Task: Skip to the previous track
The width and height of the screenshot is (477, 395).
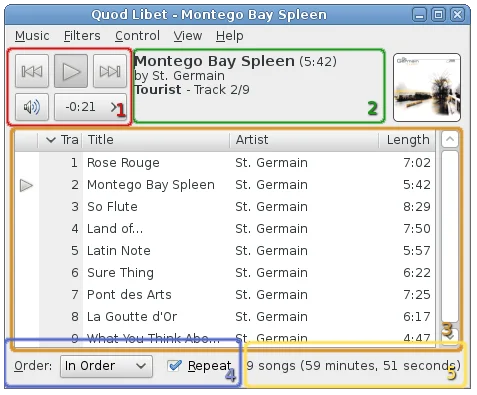Action: (32, 71)
